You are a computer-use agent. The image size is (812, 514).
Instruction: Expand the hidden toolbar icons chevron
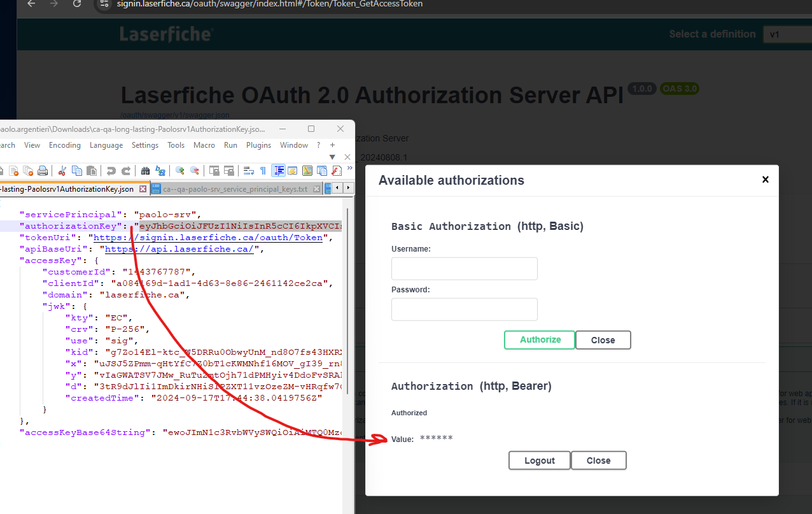[350, 168]
